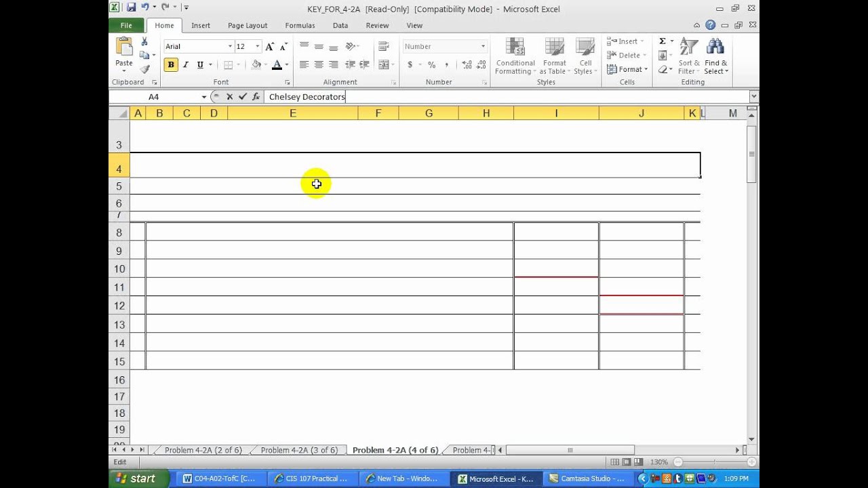Click the Delete cells button
The width and height of the screenshot is (868, 488).
point(627,55)
